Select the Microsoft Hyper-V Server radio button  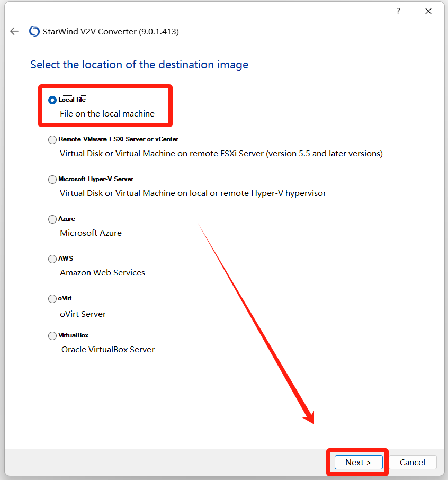coord(52,180)
